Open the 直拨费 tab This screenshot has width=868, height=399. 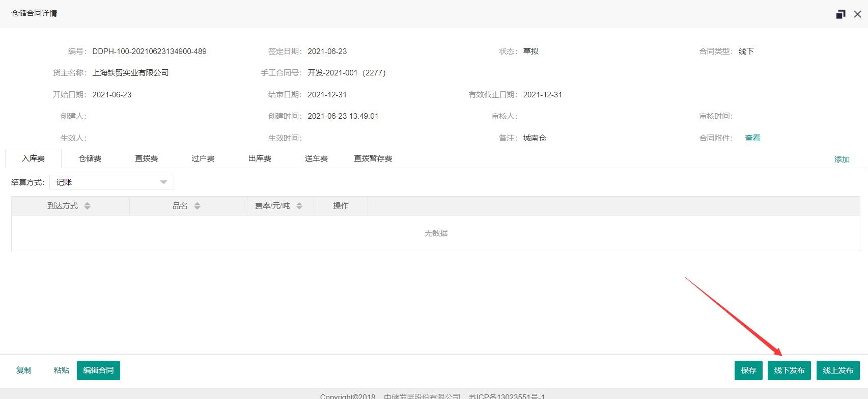click(x=146, y=158)
